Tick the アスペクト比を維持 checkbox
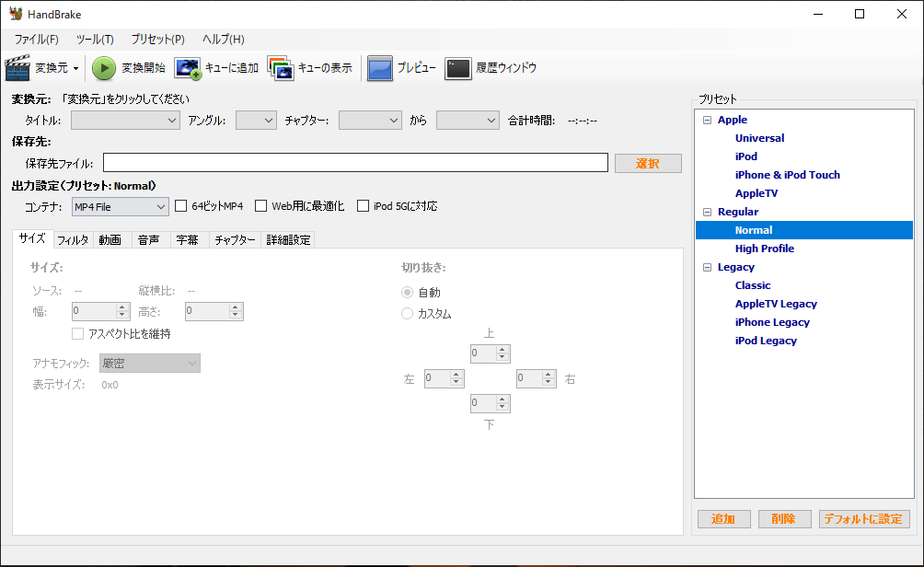 point(77,333)
